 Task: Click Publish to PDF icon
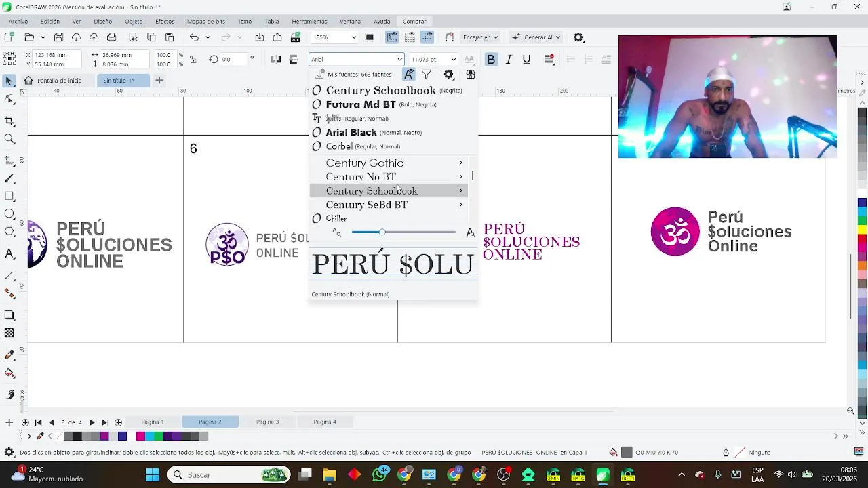(x=296, y=37)
